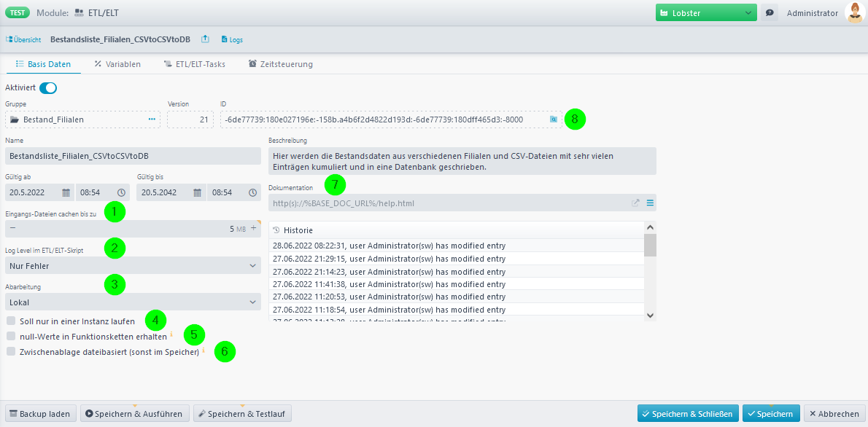Switch to the Basis Daten tab

coord(44,64)
